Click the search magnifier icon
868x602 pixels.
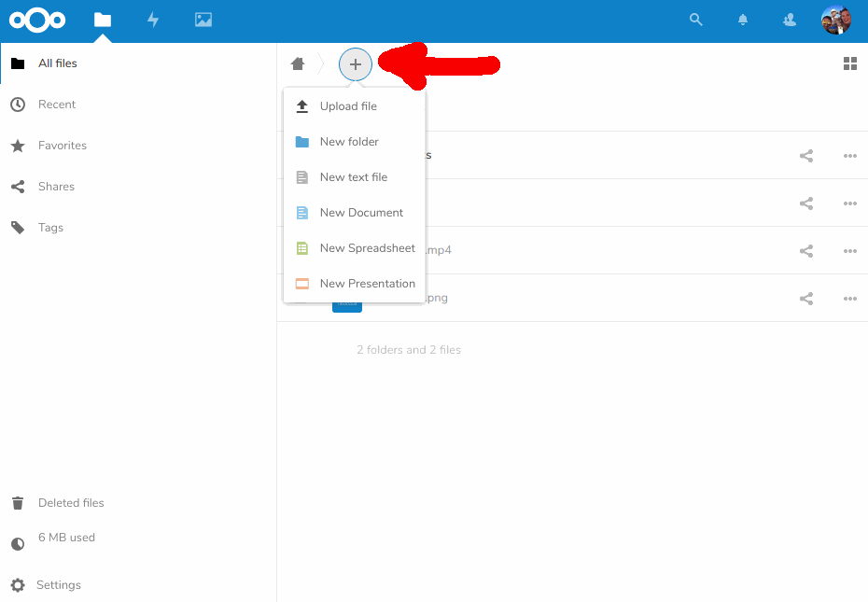coord(695,19)
